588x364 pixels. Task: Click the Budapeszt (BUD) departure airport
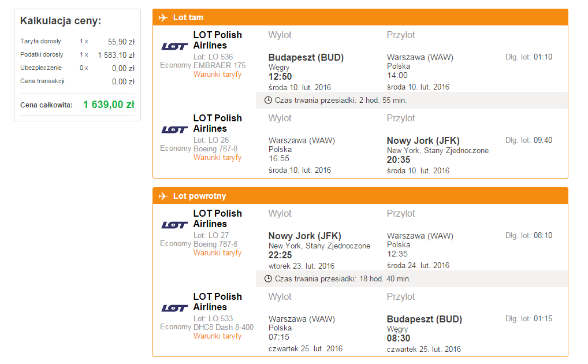tap(306, 57)
